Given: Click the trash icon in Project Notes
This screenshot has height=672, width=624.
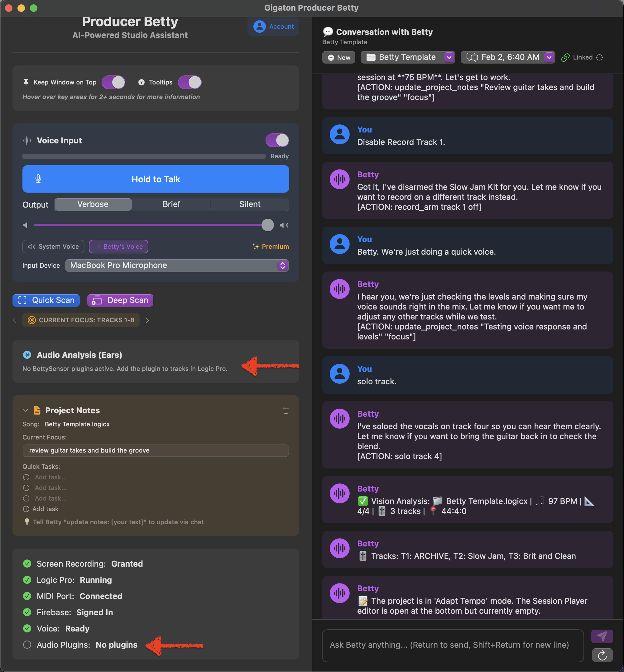Looking at the screenshot, I should [x=286, y=410].
